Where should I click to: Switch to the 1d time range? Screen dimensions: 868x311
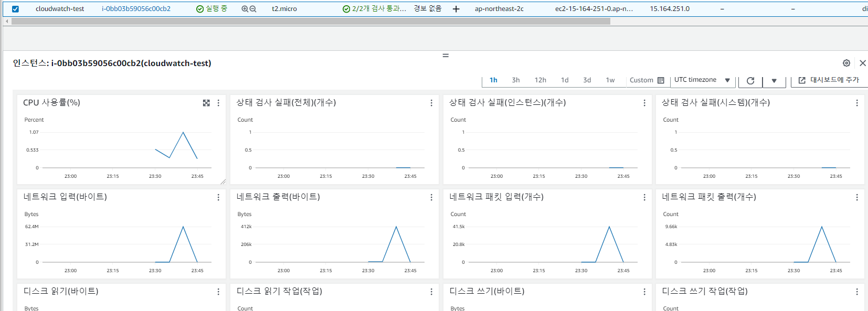click(x=565, y=80)
